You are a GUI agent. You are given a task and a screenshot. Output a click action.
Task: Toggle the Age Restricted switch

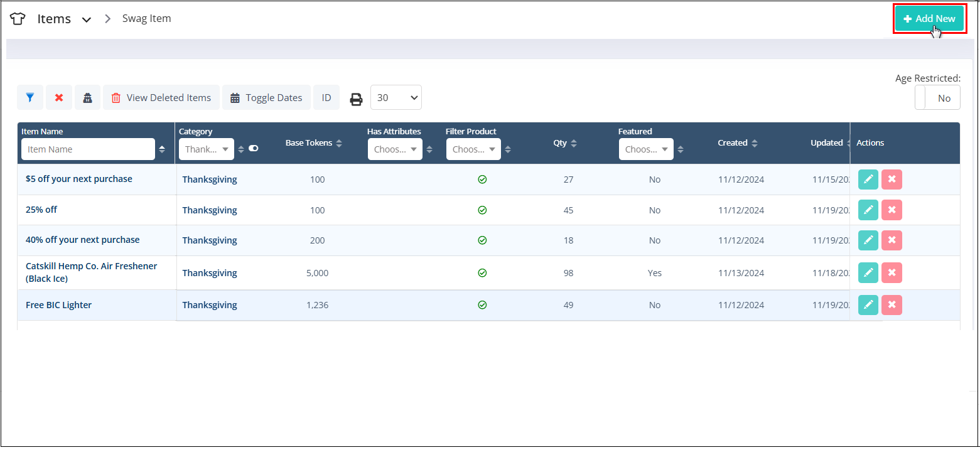point(937,98)
